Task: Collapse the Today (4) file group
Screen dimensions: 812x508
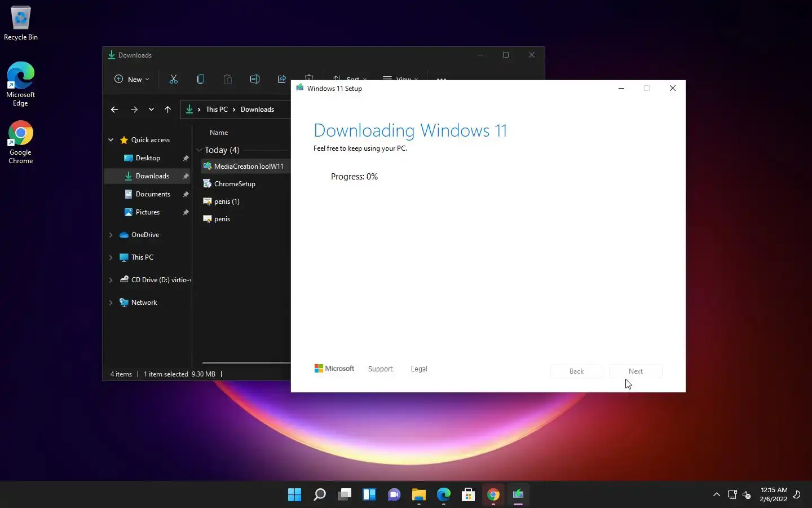Action: [x=199, y=150]
